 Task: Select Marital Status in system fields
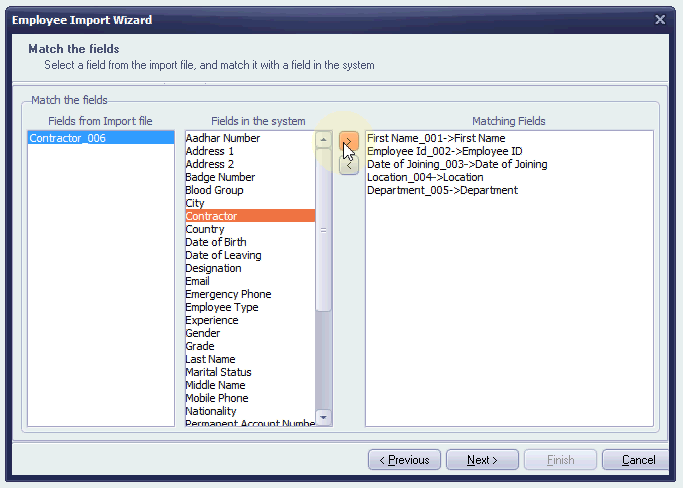coord(250,373)
